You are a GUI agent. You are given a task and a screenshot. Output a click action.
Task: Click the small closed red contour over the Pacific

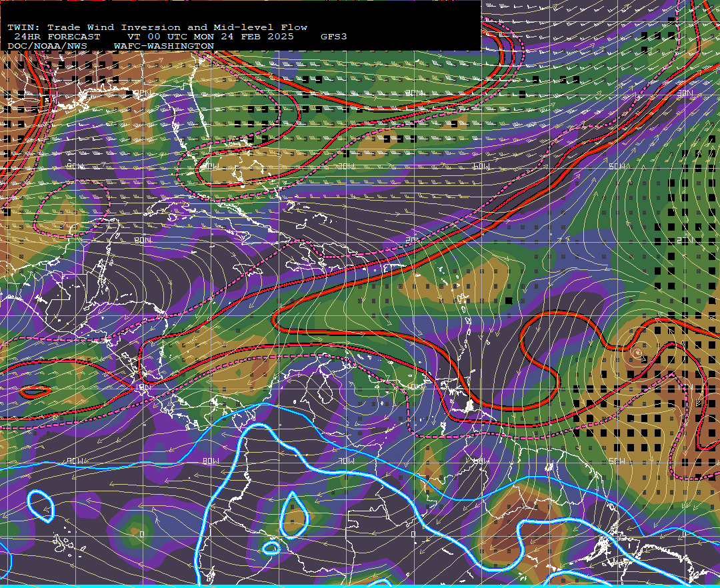[x=35, y=391]
